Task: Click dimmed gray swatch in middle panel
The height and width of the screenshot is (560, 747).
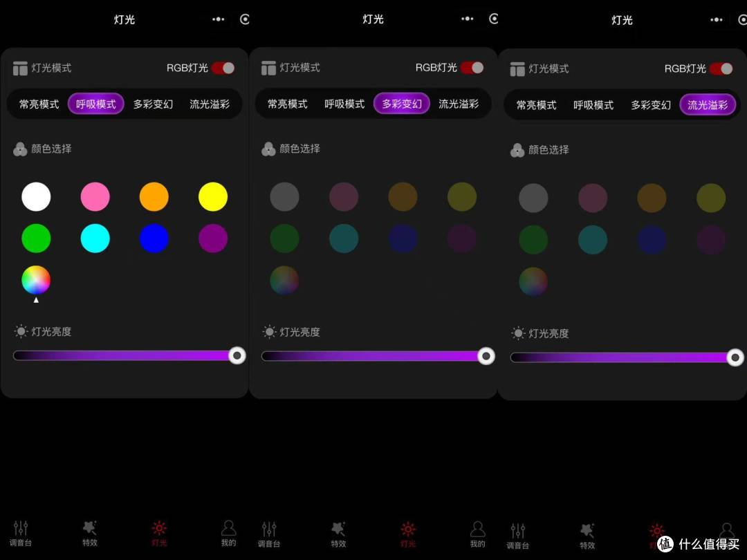Action: click(284, 196)
